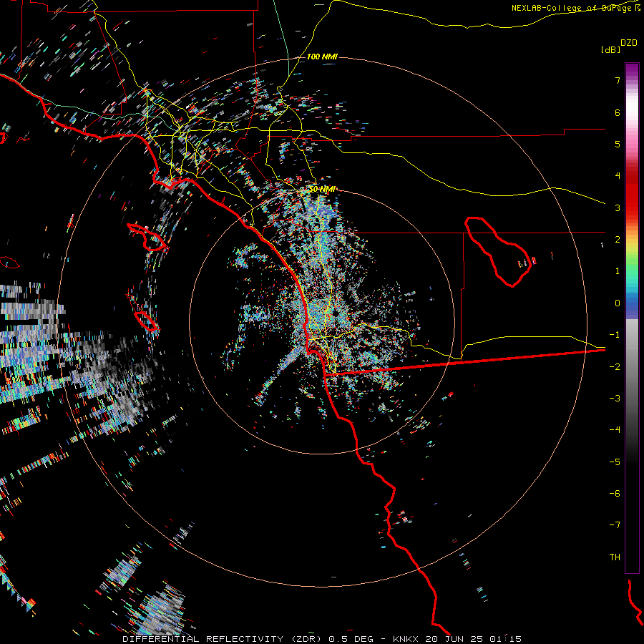Viewport: 644px width, 644px height.
Task: Click the -5 tick on the color scale
Action: 615,462
